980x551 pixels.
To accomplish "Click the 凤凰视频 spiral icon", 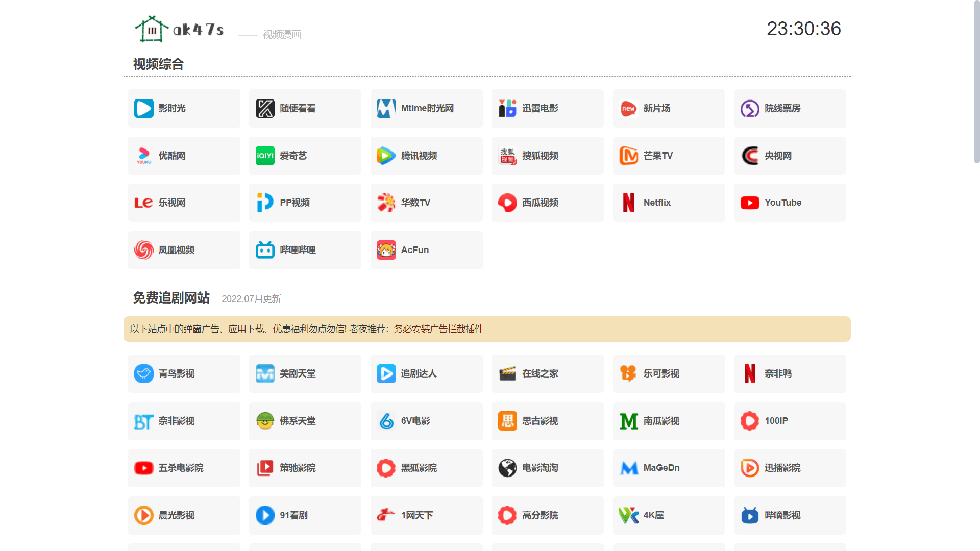I will 143,250.
